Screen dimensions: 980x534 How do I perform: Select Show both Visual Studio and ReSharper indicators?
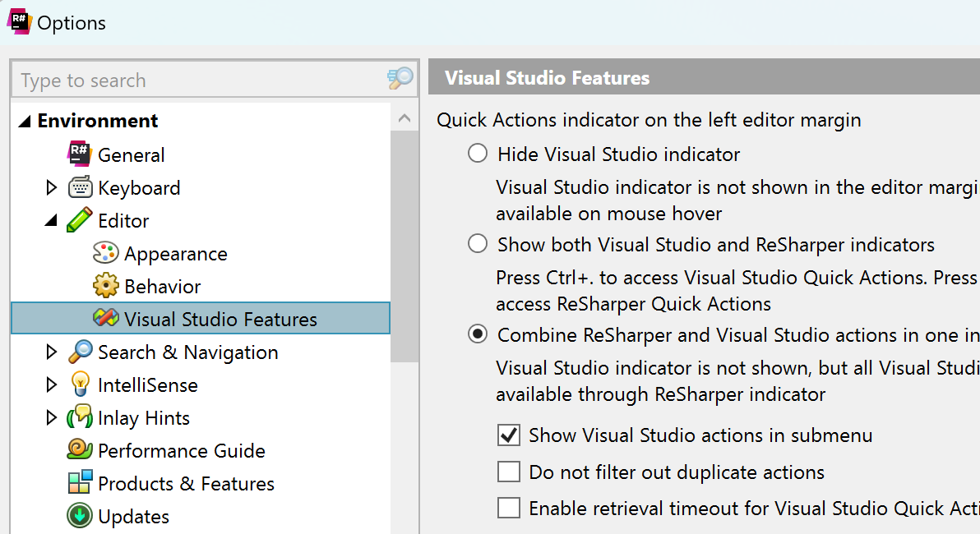[478, 244]
